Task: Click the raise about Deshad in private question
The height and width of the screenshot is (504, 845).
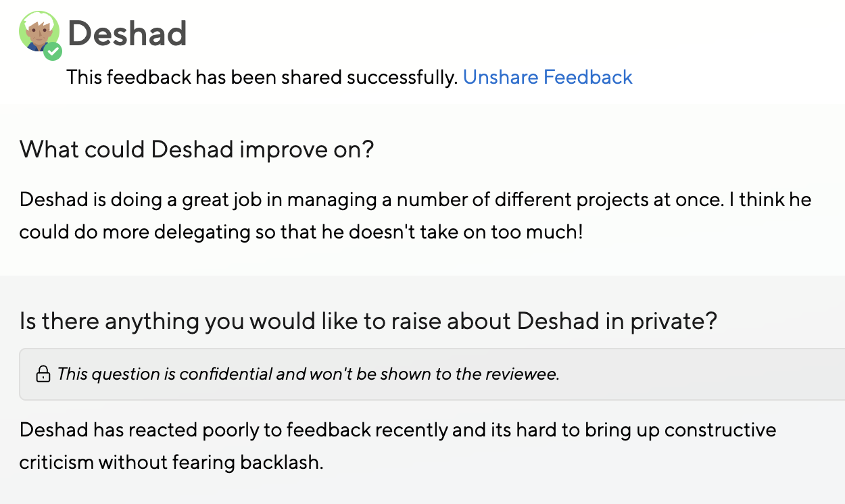Action: (368, 321)
